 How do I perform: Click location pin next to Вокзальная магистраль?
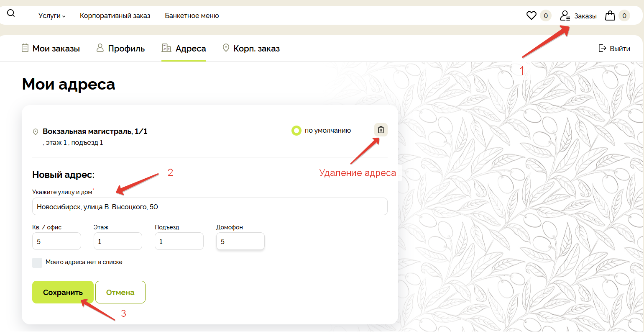pyautogui.click(x=36, y=132)
